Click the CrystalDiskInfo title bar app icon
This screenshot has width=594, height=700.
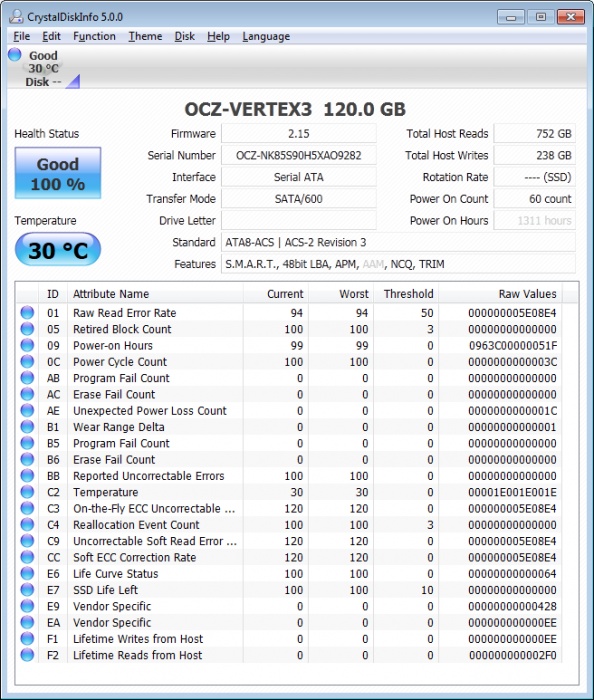[16, 17]
